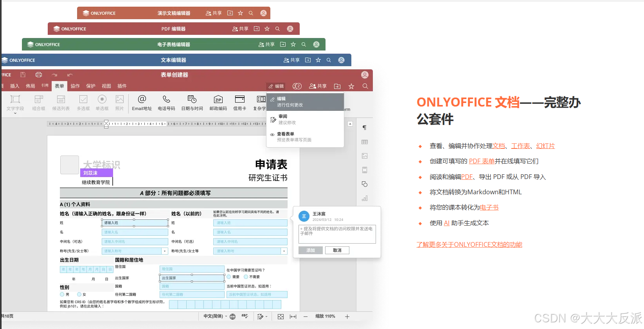644x329 pixels.
Task: Open the PDF 表单 link
Action: tap(482, 161)
